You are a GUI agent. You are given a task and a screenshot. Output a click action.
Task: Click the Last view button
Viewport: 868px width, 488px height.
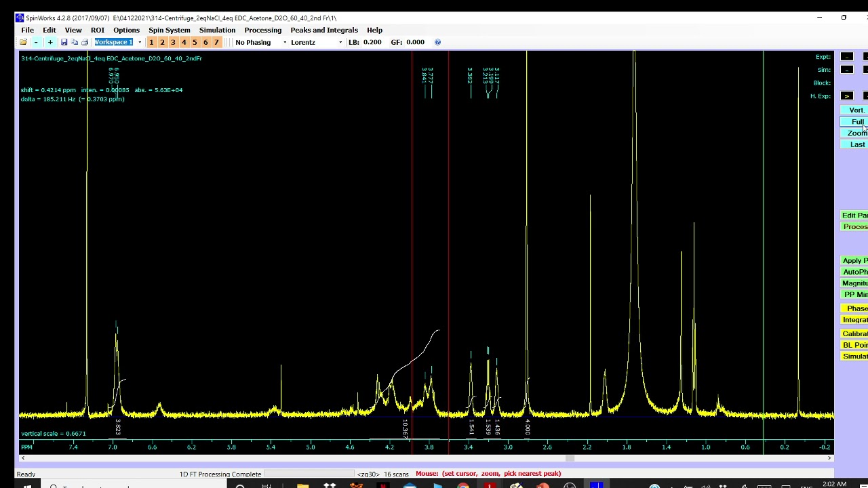[854, 144]
